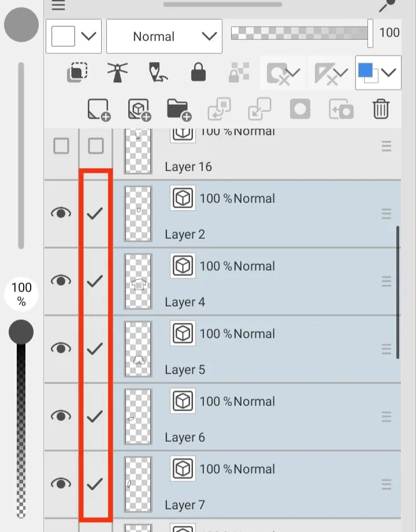Show Layer 16 via empty visibility box

click(x=61, y=146)
